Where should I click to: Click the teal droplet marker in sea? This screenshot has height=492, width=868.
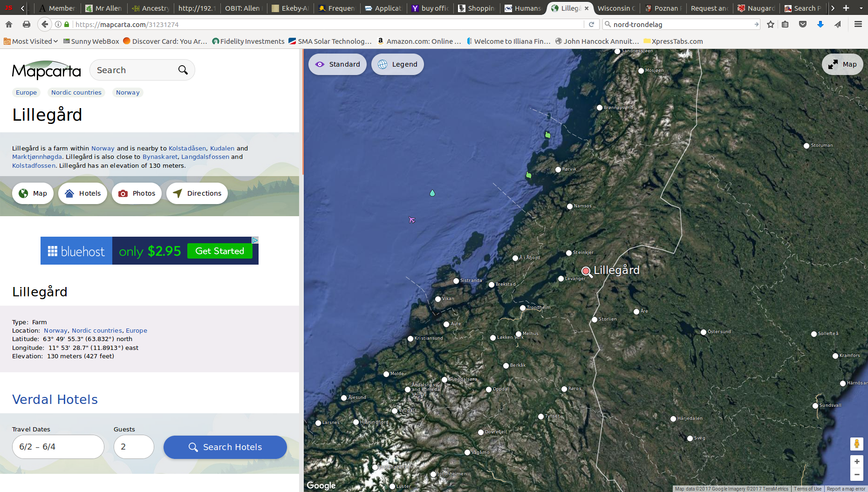(432, 193)
